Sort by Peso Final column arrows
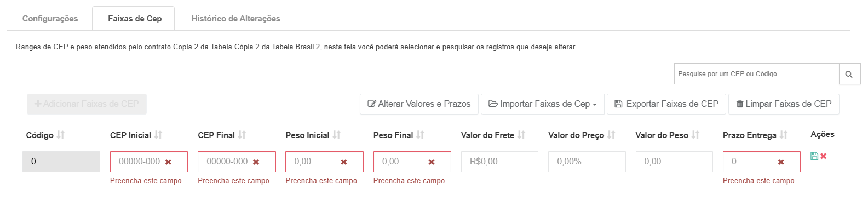 click(421, 135)
